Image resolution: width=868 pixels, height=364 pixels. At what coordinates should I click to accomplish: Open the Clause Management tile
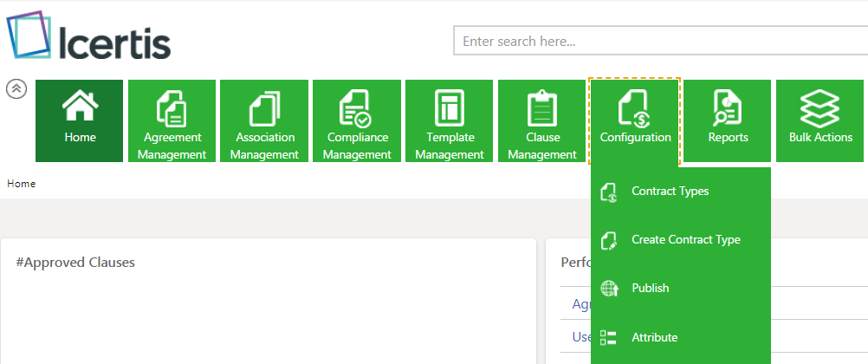(542, 121)
